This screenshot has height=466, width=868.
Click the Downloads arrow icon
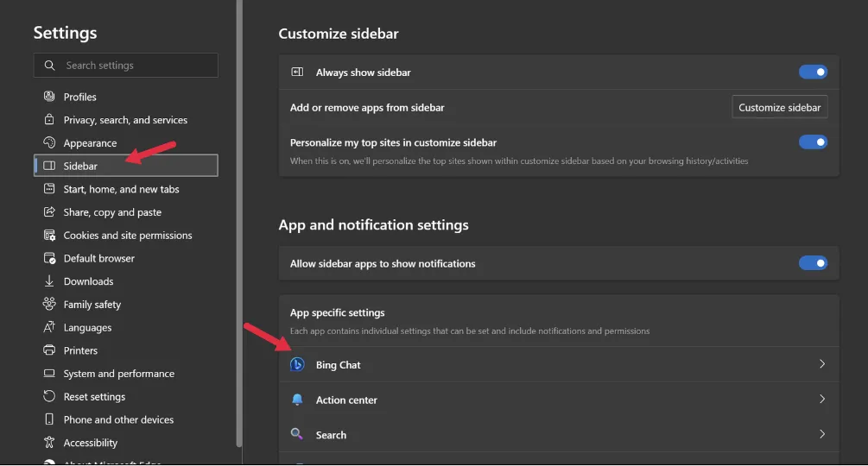[x=49, y=280]
